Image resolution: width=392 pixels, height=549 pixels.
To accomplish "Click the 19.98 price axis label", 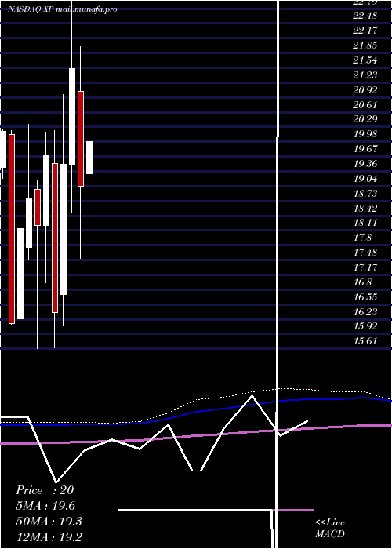I will [365, 134].
